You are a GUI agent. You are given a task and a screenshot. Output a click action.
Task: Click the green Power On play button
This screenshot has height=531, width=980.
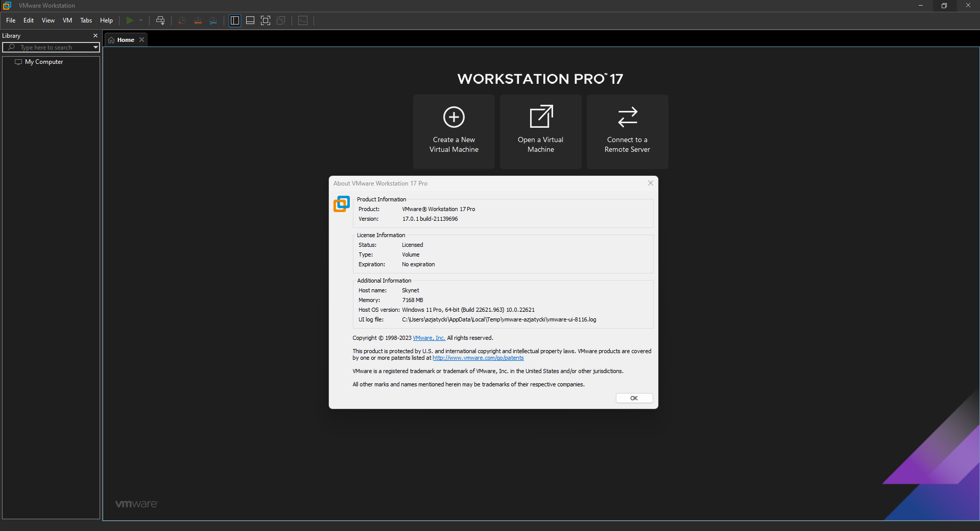pos(130,20)
